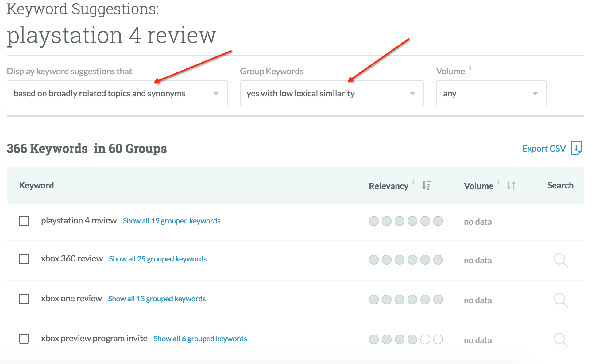Check the playstation 4 review checkbox
Screen dimensions: 599x364
24,221
